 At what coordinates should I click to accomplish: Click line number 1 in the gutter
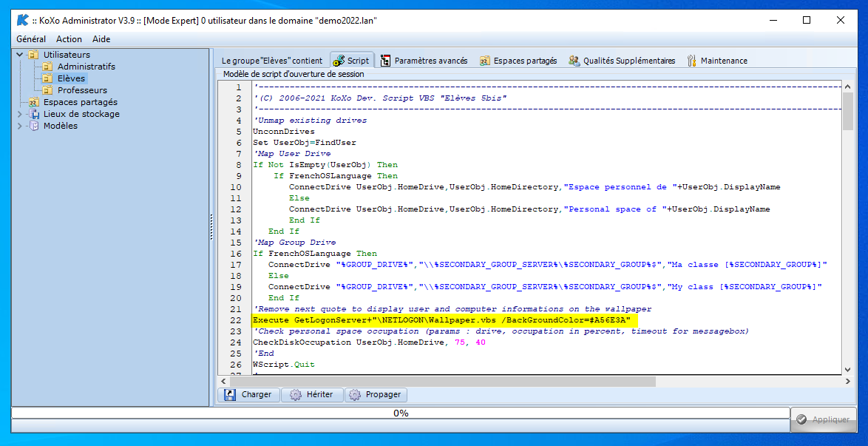click(239, 87)
